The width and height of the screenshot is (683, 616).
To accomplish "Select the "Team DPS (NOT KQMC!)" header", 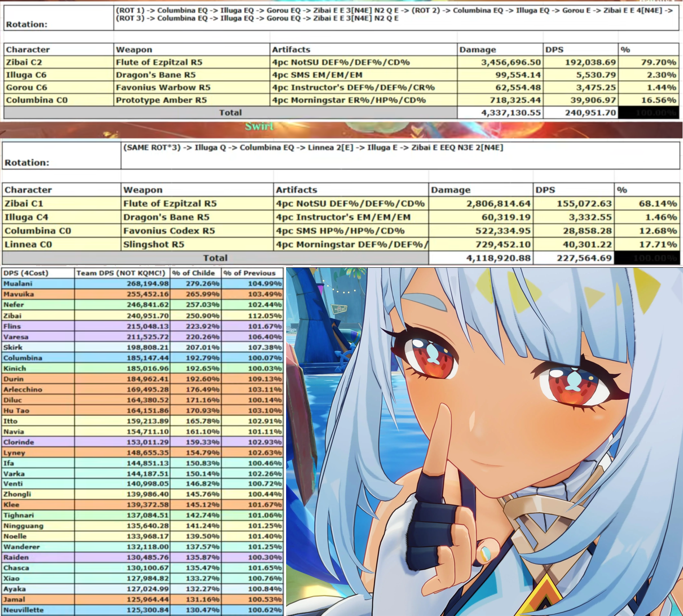I will point(122,273).
